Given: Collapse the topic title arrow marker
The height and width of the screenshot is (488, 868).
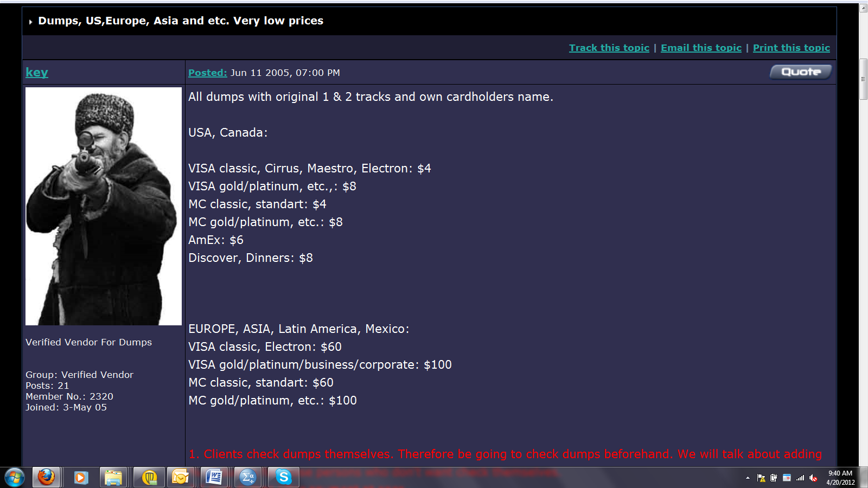Looking at the screenshot, I should coord(30,22).
